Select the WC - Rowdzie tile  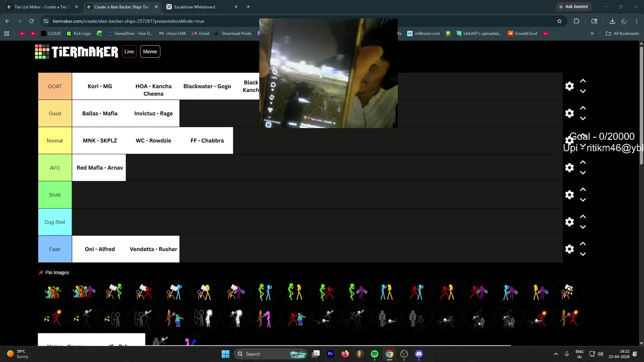tap(153, 141)
